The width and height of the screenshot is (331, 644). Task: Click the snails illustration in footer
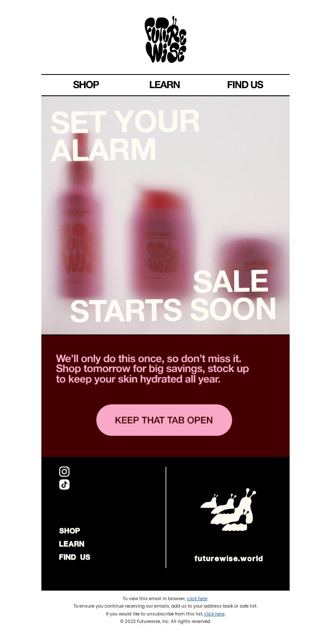[x=228, y=510]
